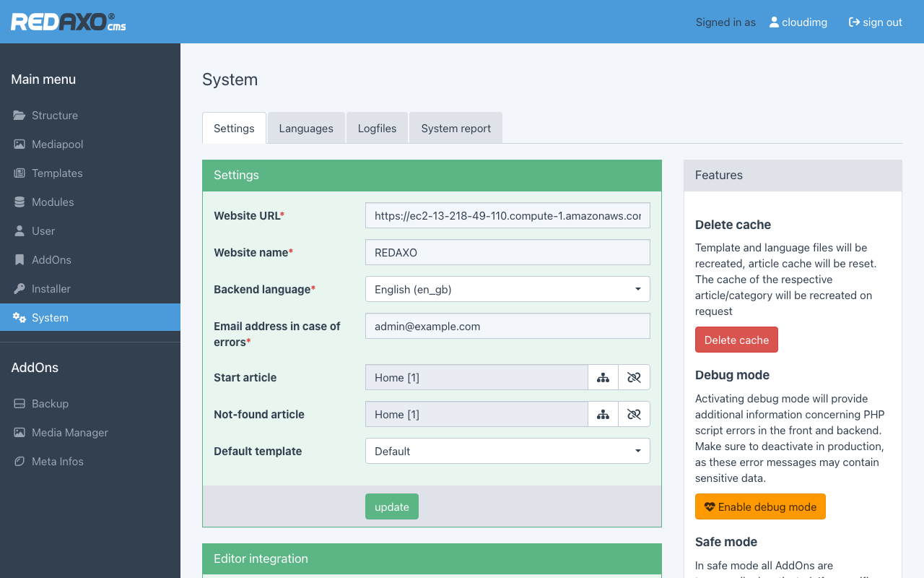Click the sign out arrow icon
Image resolution: width=924 pixels, height=578 pixels.
coord(854,22)
